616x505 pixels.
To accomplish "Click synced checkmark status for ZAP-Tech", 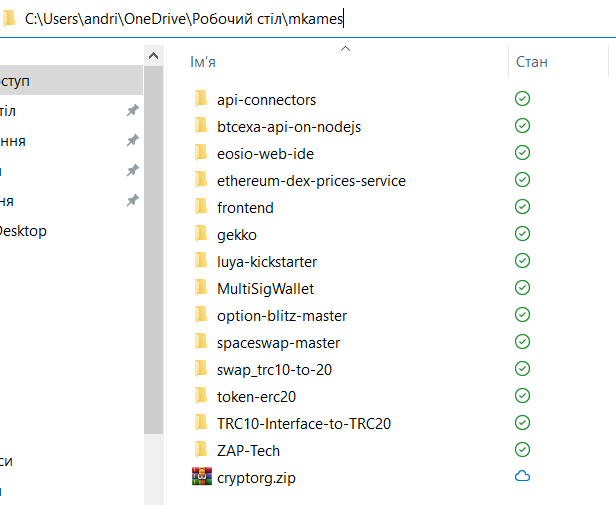I will (x=522, y=450).
